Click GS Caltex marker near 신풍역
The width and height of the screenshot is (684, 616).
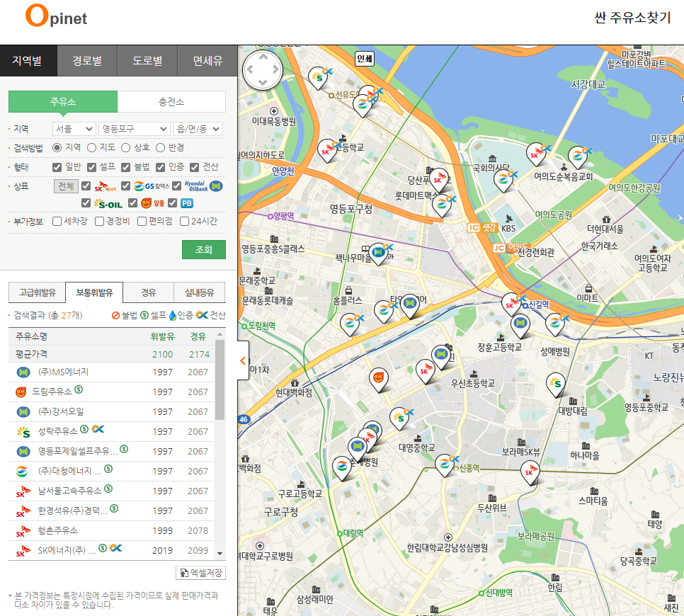(445, 464)
